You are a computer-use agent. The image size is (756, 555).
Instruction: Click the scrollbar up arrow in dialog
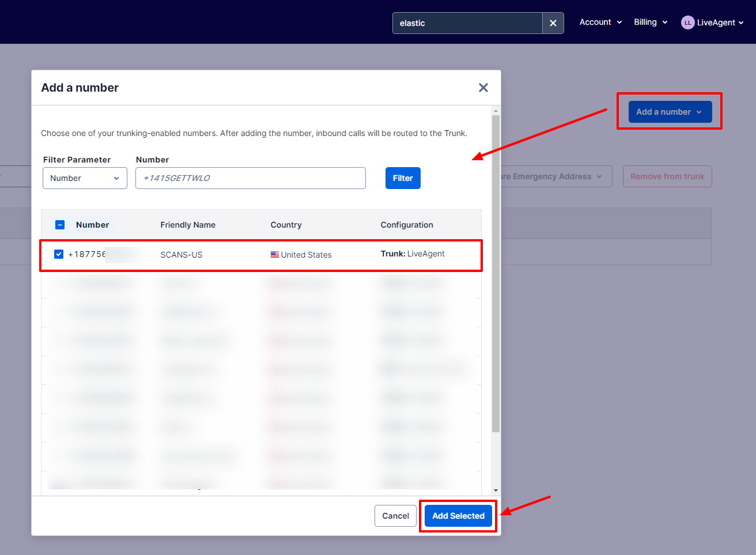coord(496,111)
